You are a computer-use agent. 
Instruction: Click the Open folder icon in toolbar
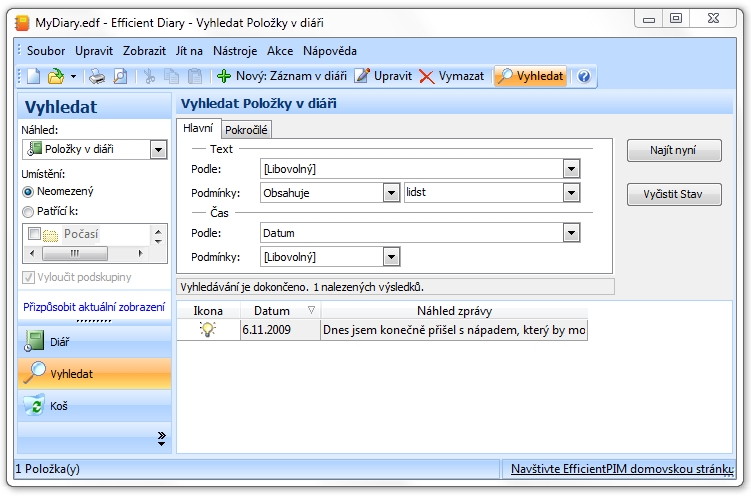[56, 76]
